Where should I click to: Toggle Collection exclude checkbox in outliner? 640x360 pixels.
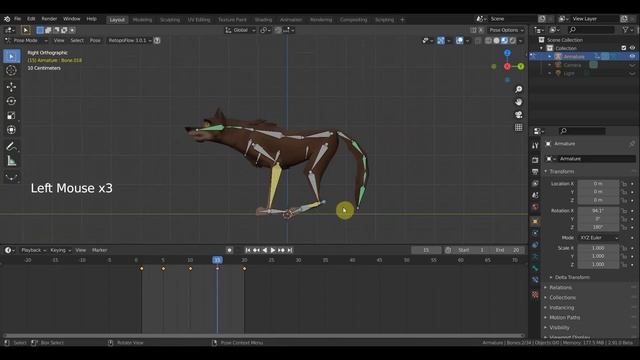(x=624, y=48)
